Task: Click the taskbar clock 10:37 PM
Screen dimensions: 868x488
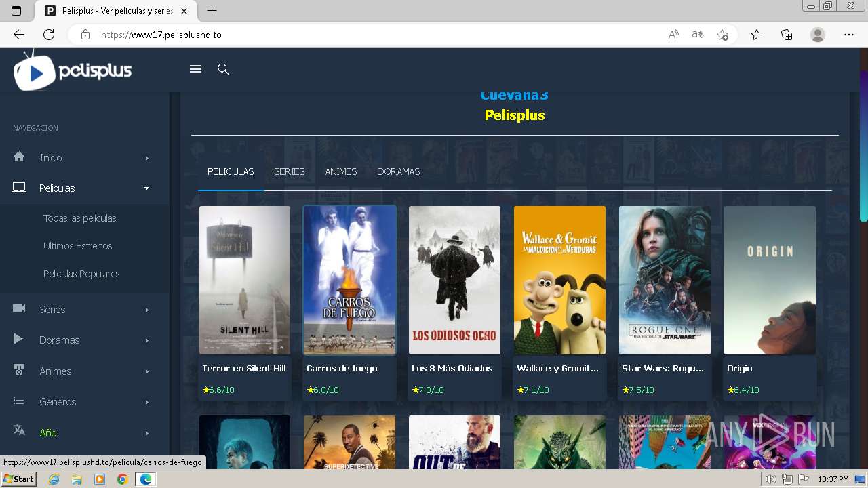Action: coord(833,479)
